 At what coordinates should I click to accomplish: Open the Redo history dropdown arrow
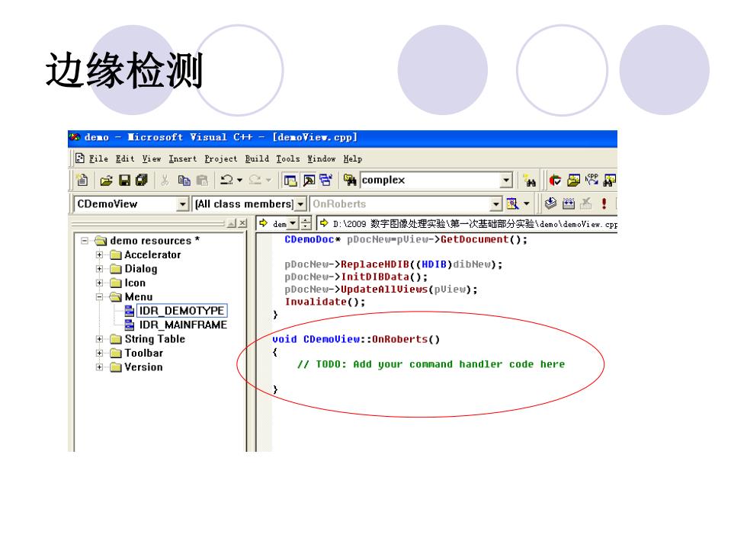click(268, 180)
